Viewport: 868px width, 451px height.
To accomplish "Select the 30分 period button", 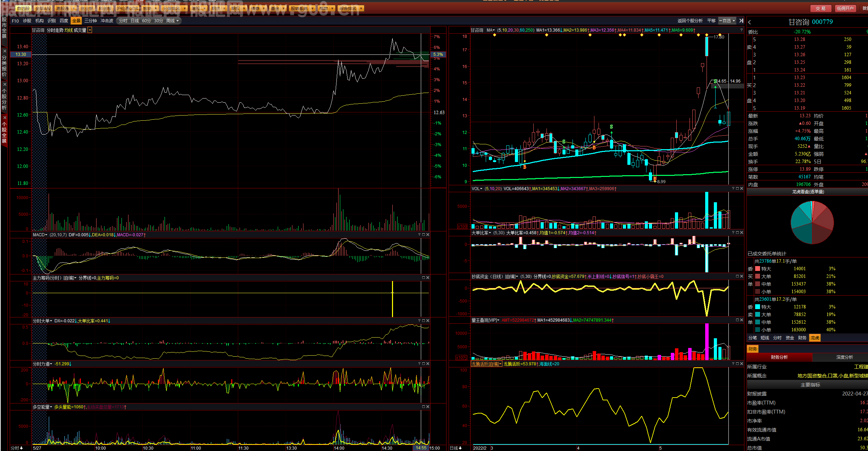I will pyautogui.click(x=159, y=21).
